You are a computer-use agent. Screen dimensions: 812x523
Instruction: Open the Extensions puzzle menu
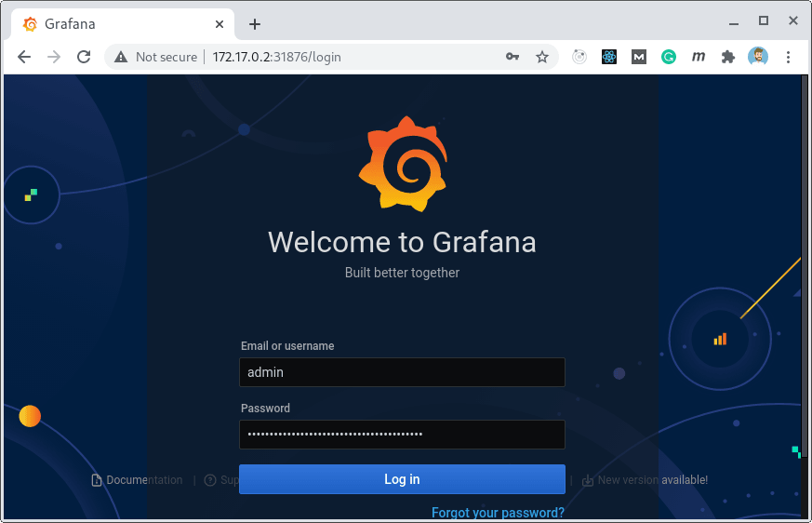pos(728,57)
